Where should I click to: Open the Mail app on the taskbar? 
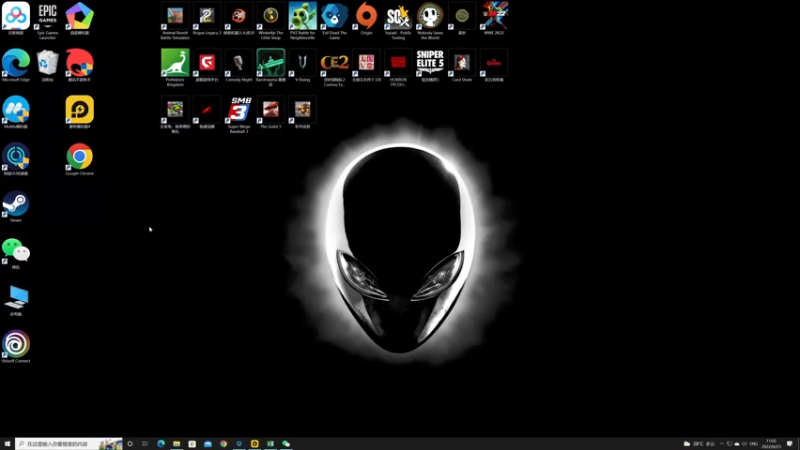(x=208, y=444)
